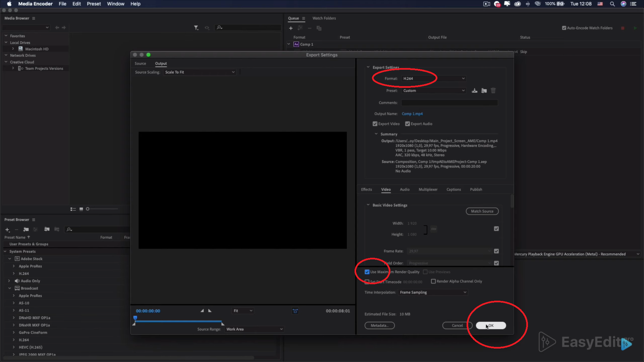Click the After Effects Comp 1 icon
Image resolution: width=644 pixels, height=362 pixels.
[x=296, y=44]
